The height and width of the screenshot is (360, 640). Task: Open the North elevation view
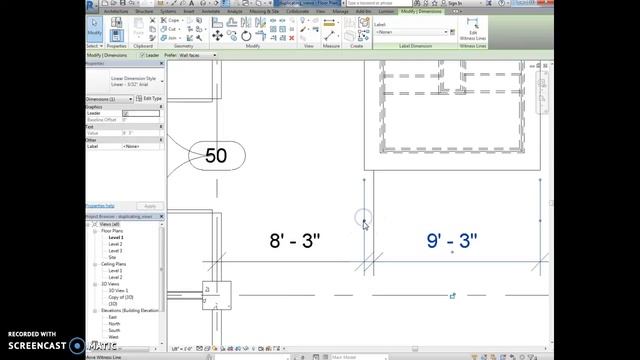tap(114, 324)
